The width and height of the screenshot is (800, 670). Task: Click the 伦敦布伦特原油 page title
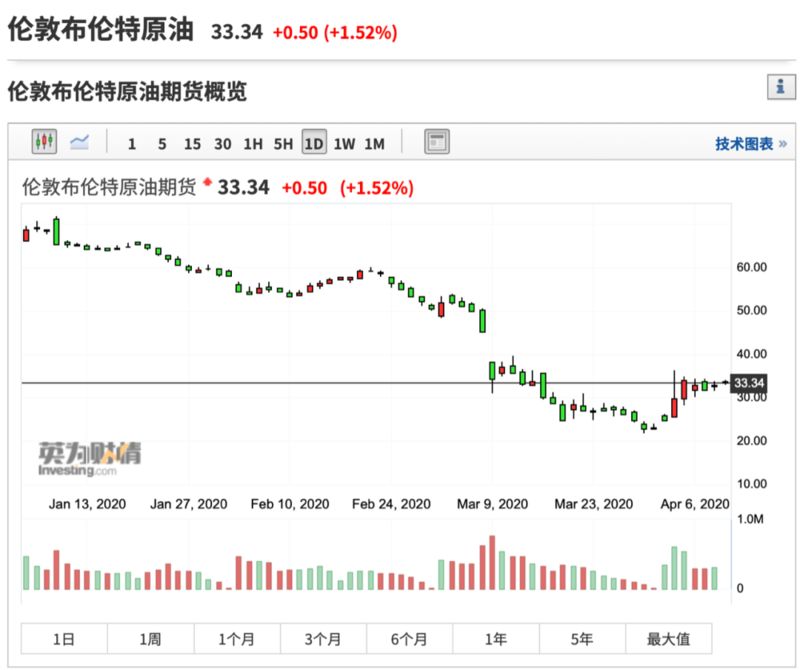(x=101, y=29)
